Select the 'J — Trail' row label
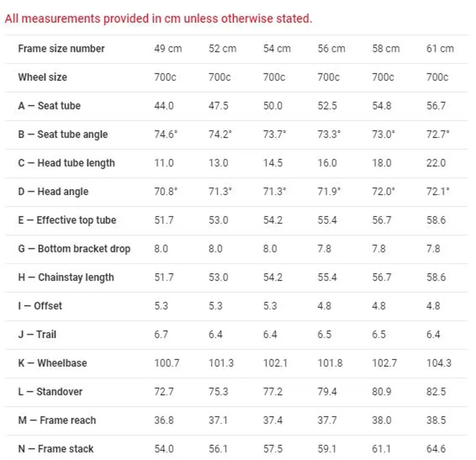 37,334
